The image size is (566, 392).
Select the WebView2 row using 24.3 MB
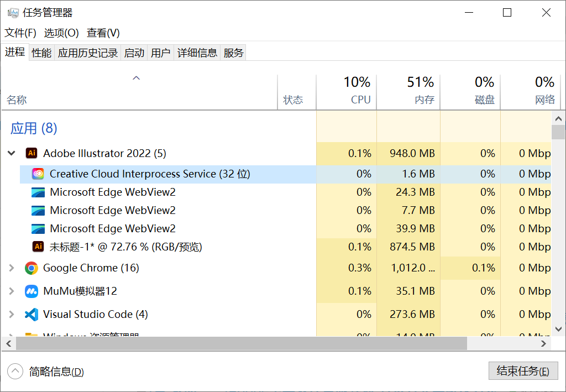tap(285, 192)
